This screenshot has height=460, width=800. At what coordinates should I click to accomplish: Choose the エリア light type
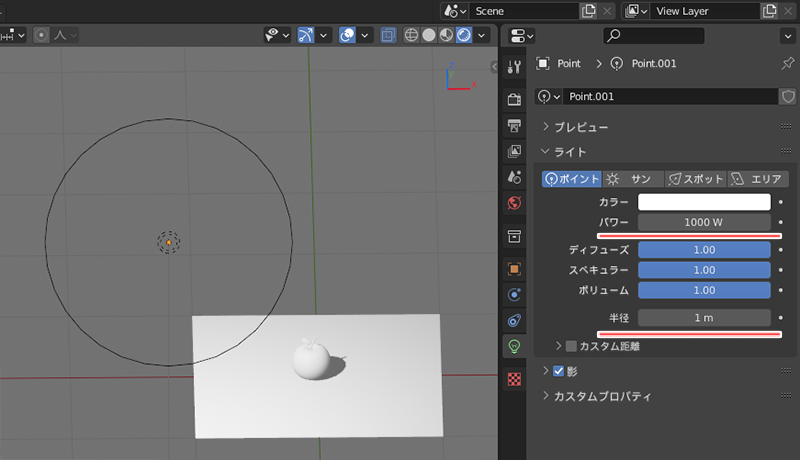click(x=756, y=179)
